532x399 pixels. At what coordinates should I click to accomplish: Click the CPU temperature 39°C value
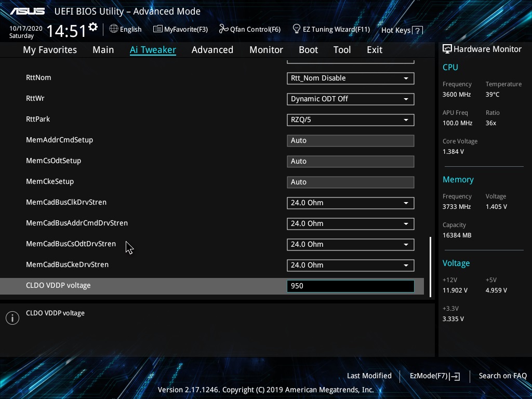point(493,95)
